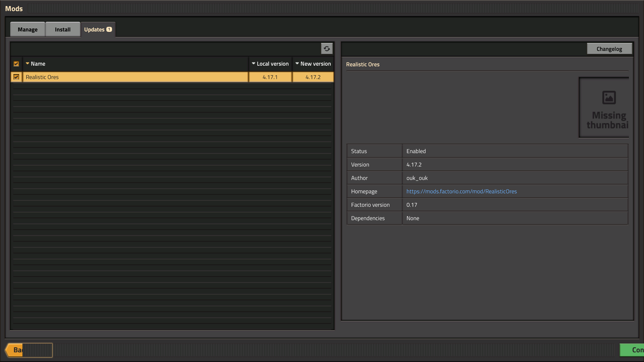Switch to the Manage tab
This screenshot has height=362, width=644.
tap(28, 29)
